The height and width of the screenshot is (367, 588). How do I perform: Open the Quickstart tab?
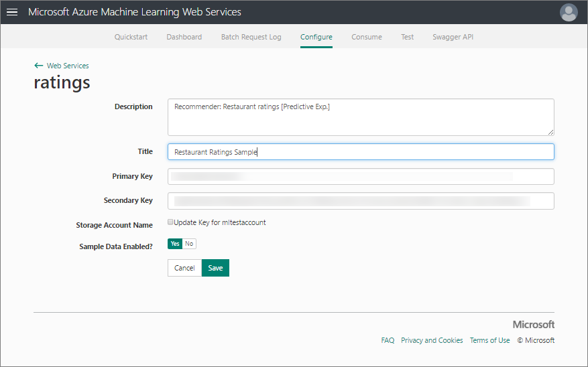tap(131, 37)
